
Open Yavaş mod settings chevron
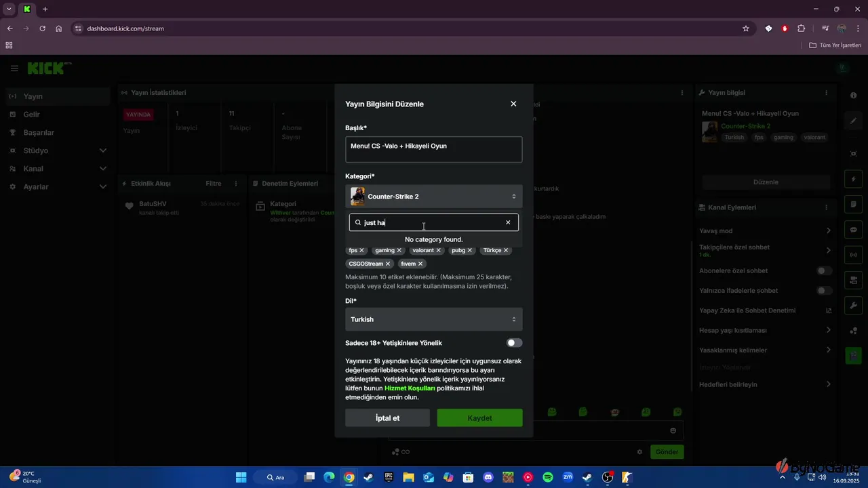(829, 231)
